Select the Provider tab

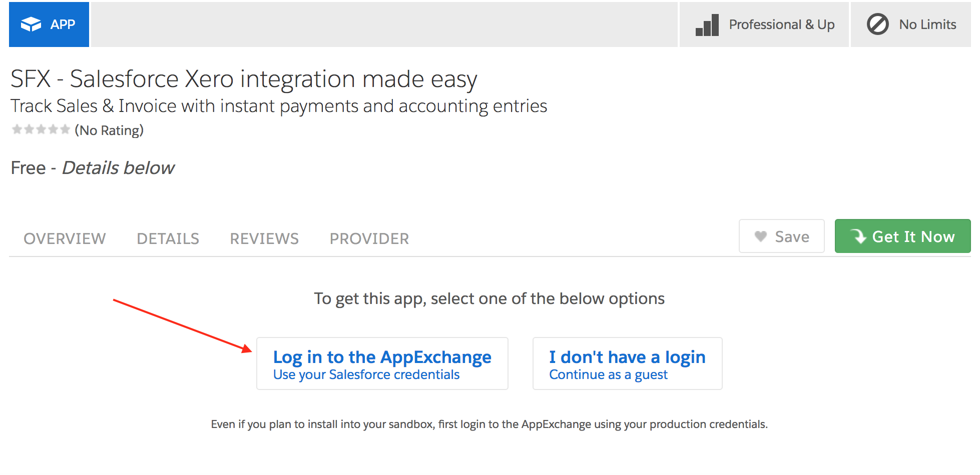369,239
